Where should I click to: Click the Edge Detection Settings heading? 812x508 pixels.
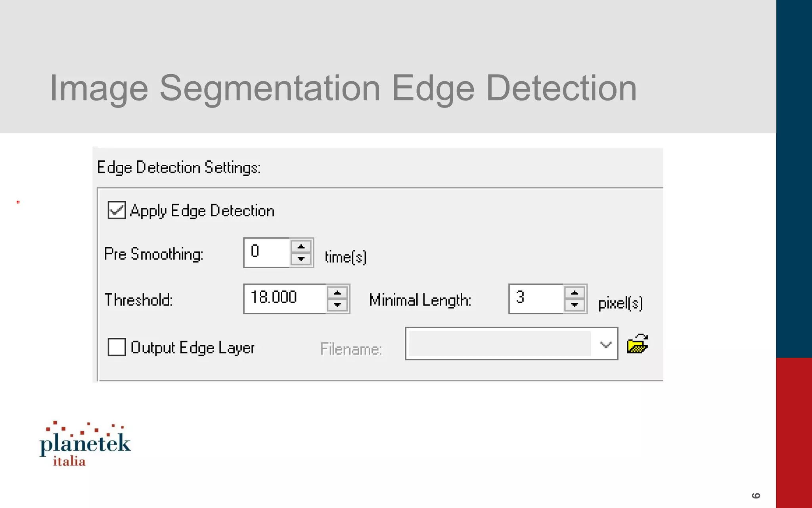[179, 167]
